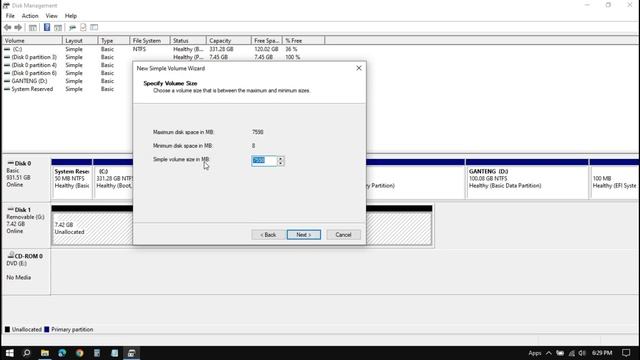Open the Windows Start menu

tap(9, 353)
